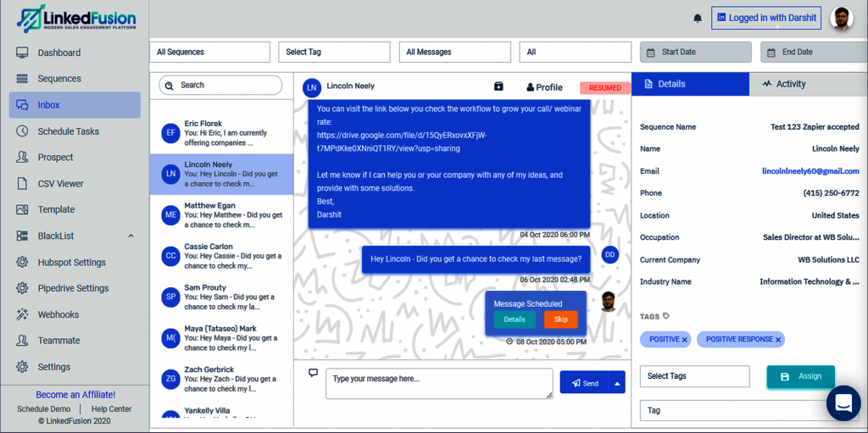
Task: Click Logged in with Darshit button
Action: [x=766, y=18]
